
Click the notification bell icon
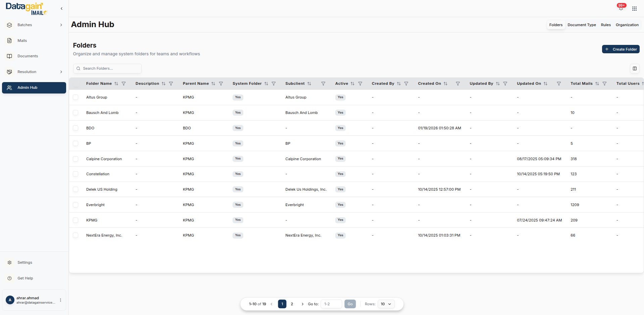pyautogui.click(x=621, y=8)
